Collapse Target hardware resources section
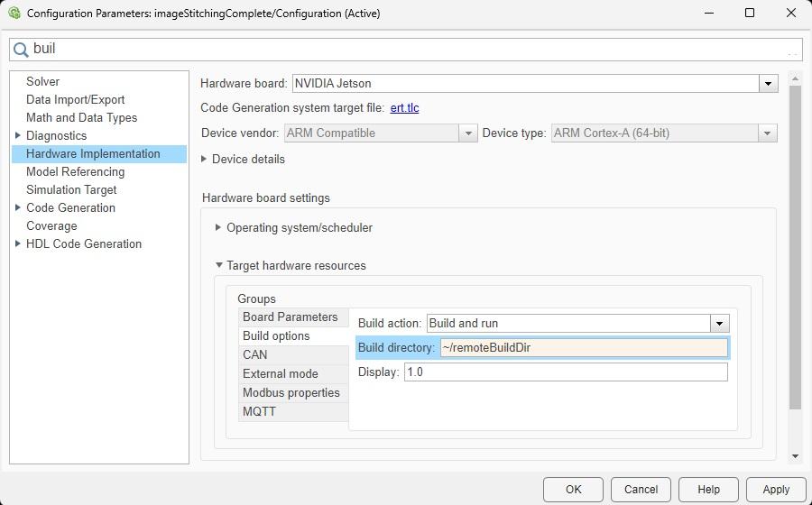 point(219,265)
